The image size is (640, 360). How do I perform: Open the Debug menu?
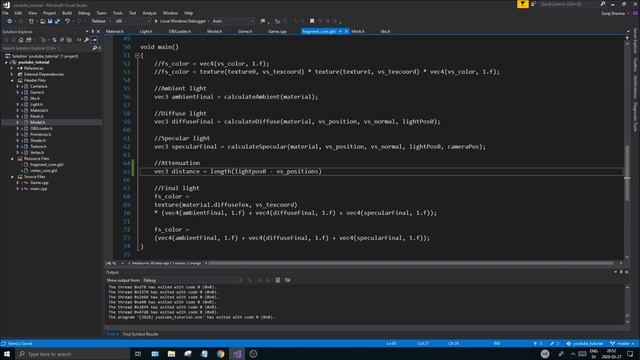[x=84, y=13]
